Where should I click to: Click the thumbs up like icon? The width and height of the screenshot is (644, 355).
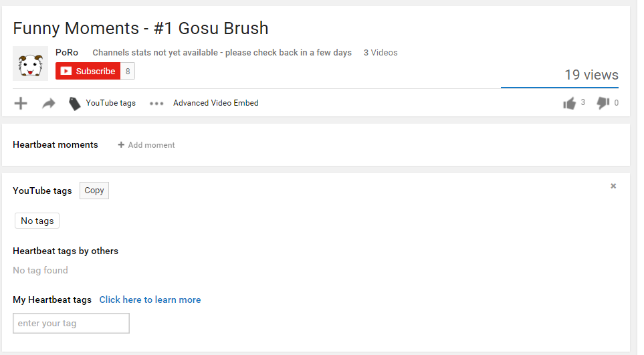[x=569, y=103]
